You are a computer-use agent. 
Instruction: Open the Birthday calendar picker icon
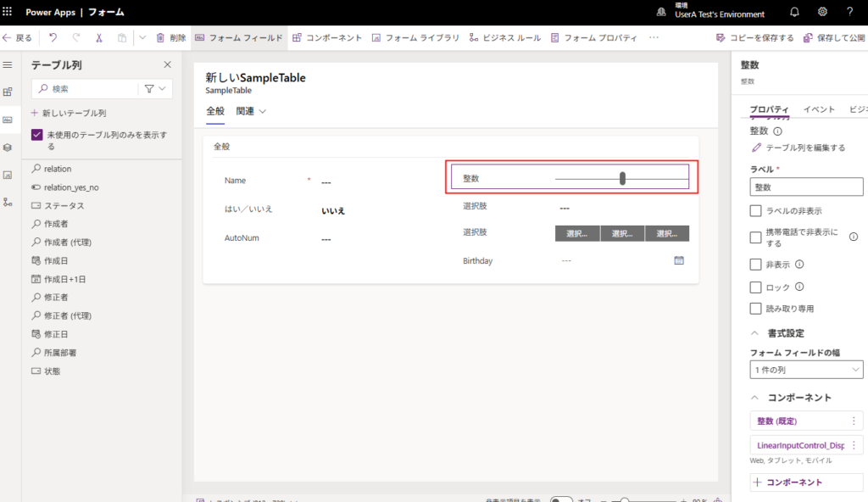679,260
